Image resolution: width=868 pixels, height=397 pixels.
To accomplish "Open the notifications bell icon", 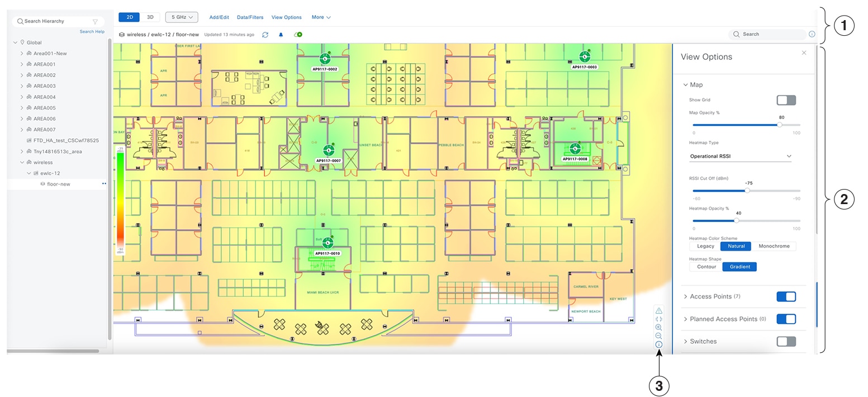I will click(281, 34).
